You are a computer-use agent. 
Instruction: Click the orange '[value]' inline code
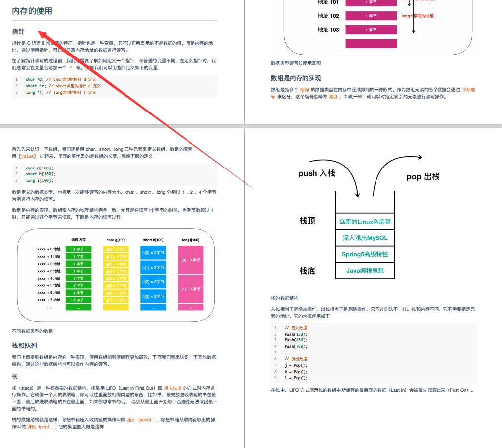coord(28,156)
